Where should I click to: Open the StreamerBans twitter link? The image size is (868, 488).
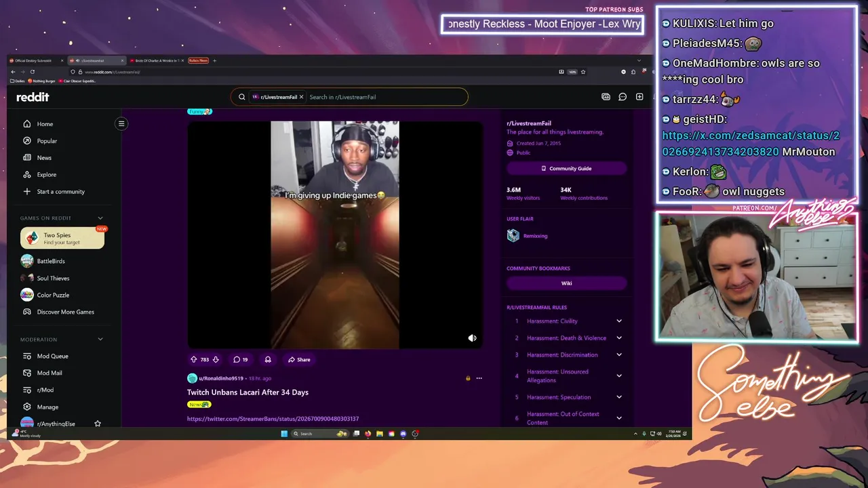click(x=273, y=419)
